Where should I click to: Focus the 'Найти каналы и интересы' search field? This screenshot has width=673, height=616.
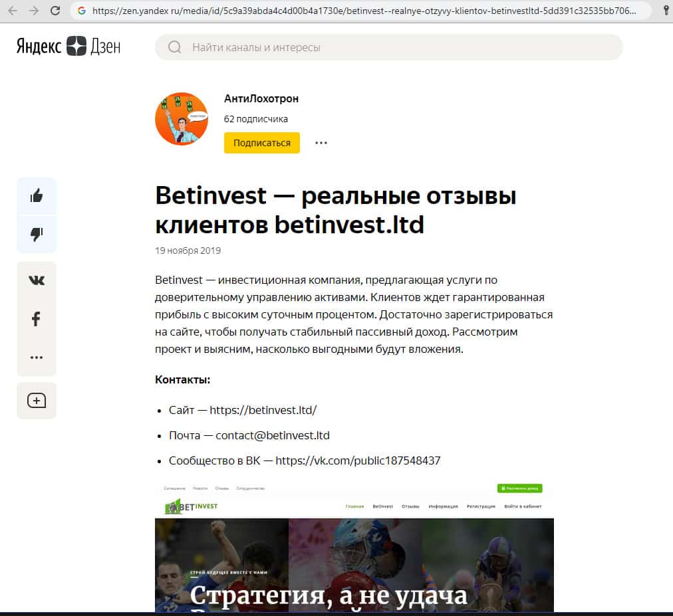389,47
